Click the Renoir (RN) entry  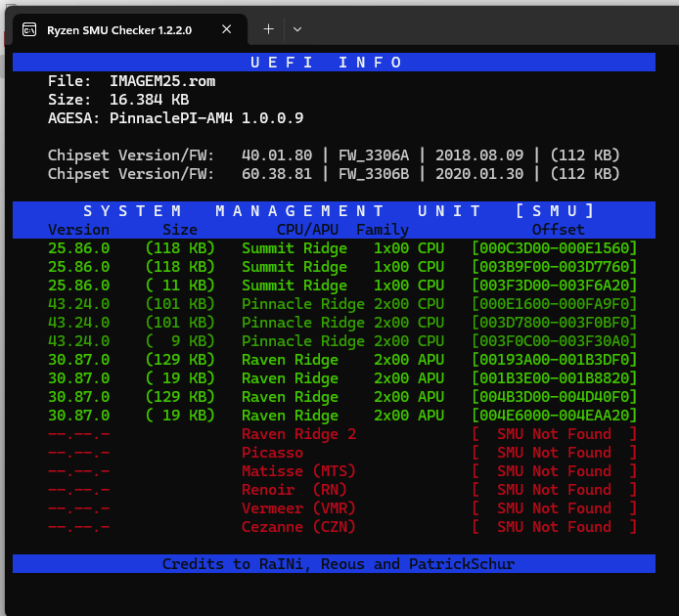[294, 490]
